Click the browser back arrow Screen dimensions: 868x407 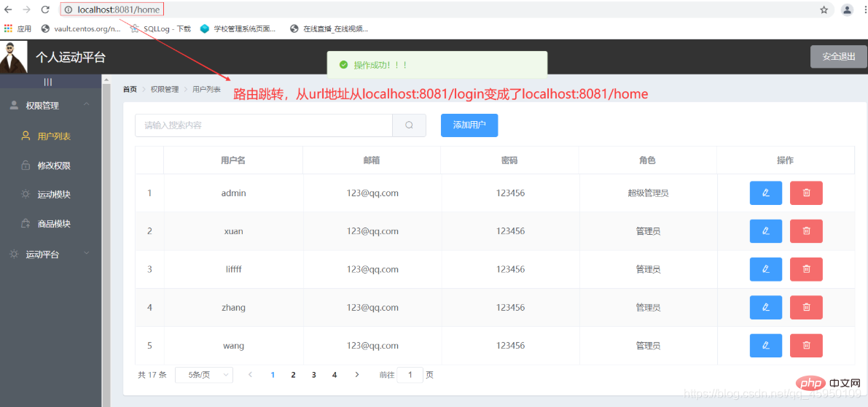(8, 9)
